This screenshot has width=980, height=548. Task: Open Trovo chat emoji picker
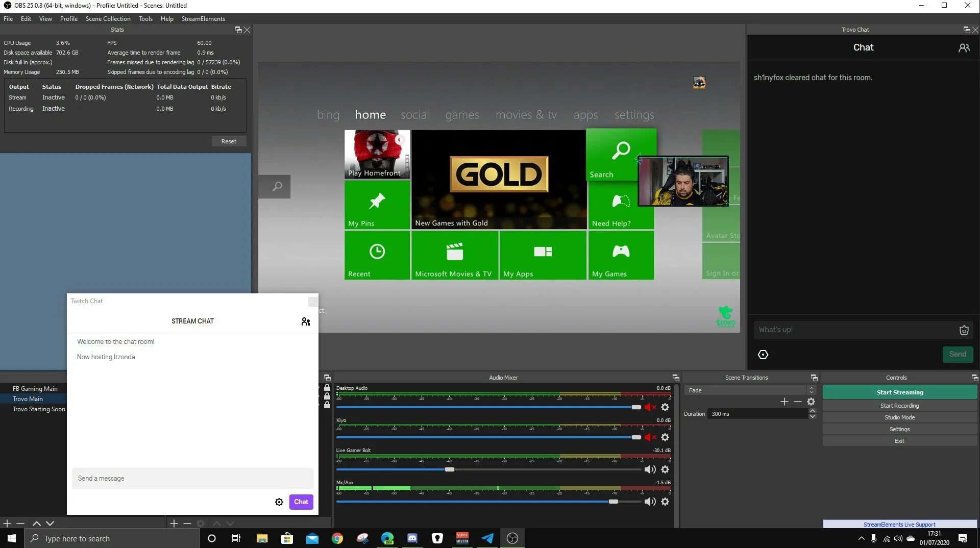tap(964, 330)
